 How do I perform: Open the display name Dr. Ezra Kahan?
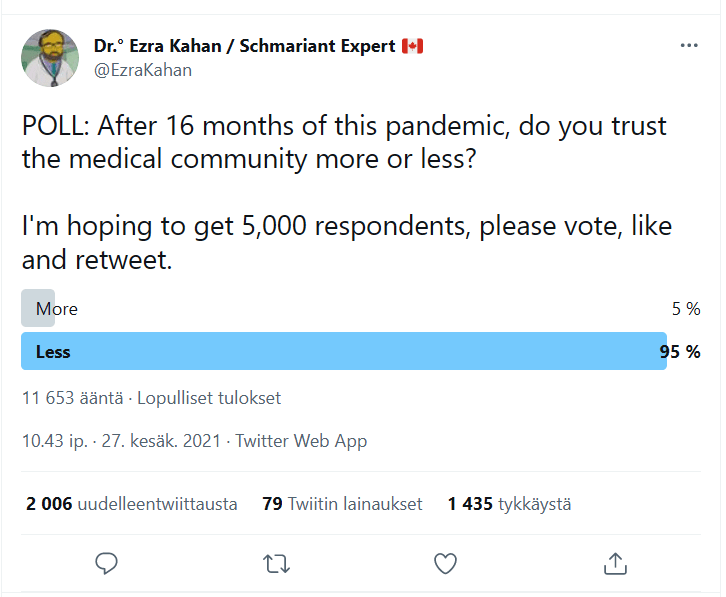coord(245,46)
